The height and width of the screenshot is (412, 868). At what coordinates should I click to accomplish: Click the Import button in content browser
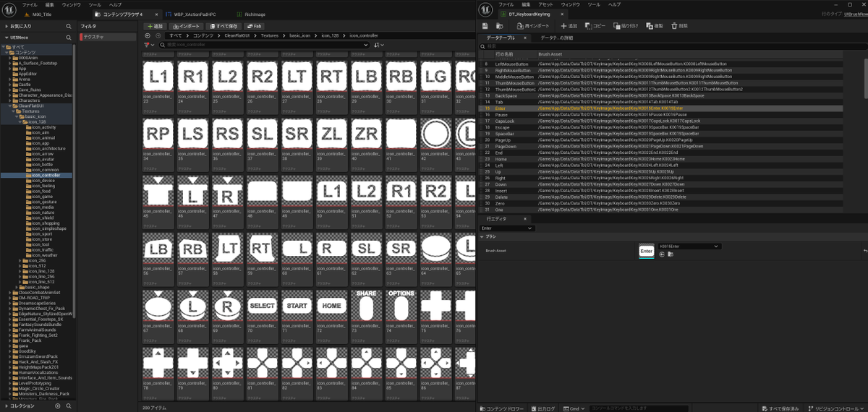(x=187, y=26)
